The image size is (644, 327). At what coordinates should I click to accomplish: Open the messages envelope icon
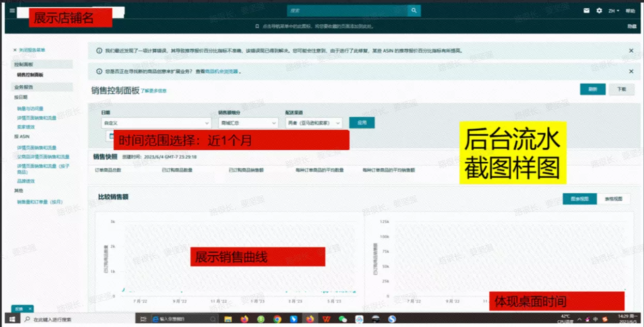(x=586, y=10)
